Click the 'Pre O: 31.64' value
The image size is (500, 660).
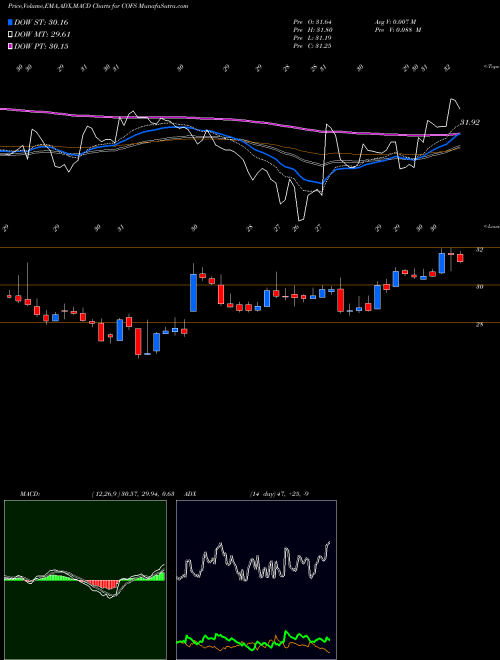[x=312, y=22]
